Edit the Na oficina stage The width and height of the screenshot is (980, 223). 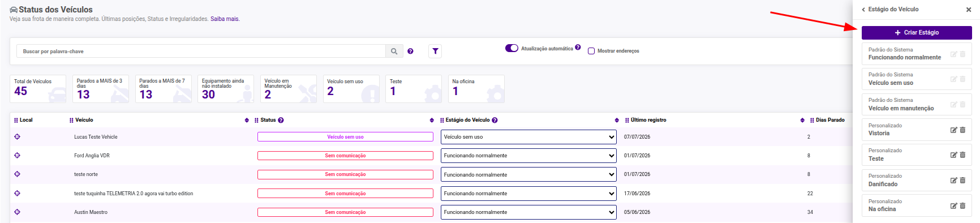click(x=953, y=205)
